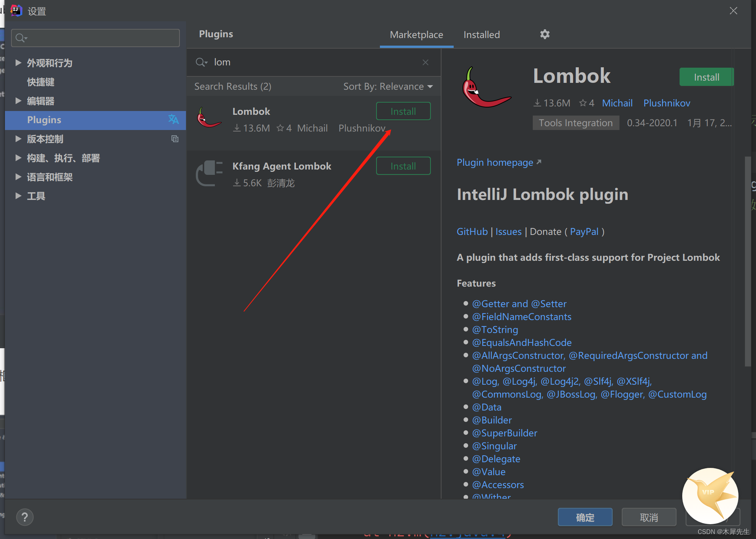Click the plugin search magnifier icon
The image size is (756, 539).
[201, 62]
